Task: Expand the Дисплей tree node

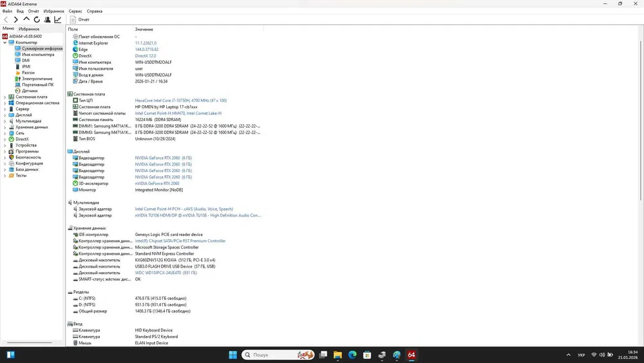Action: [5, 115]
